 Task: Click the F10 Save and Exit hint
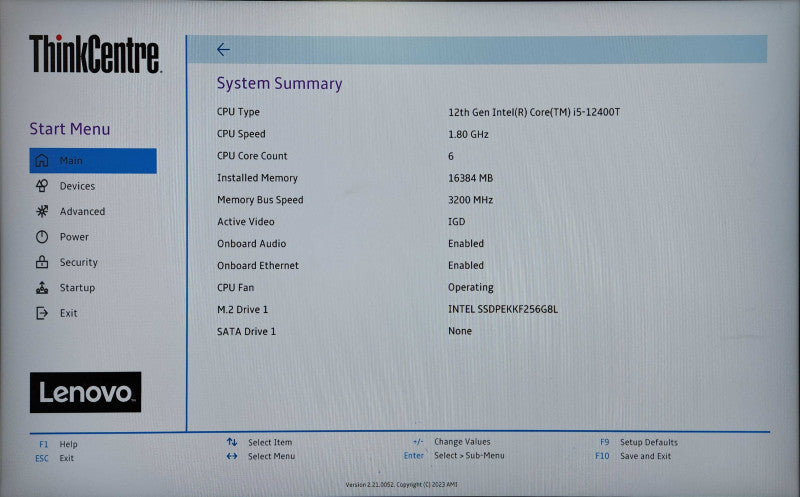point(633,456)
